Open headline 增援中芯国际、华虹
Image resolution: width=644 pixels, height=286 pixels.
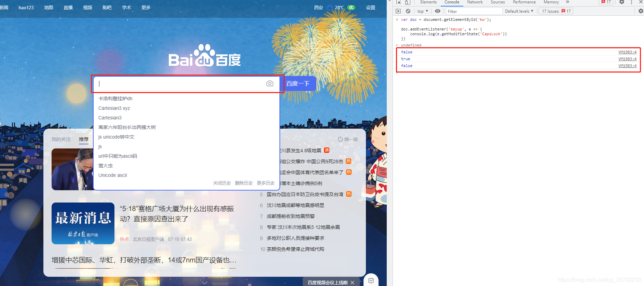point(144,260)
